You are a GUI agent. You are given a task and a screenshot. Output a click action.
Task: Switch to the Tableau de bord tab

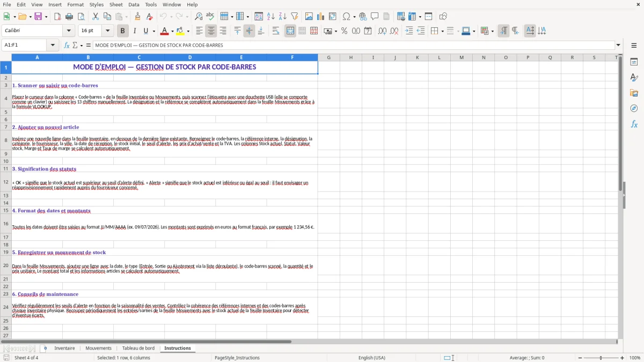click(x=138, y=349)
